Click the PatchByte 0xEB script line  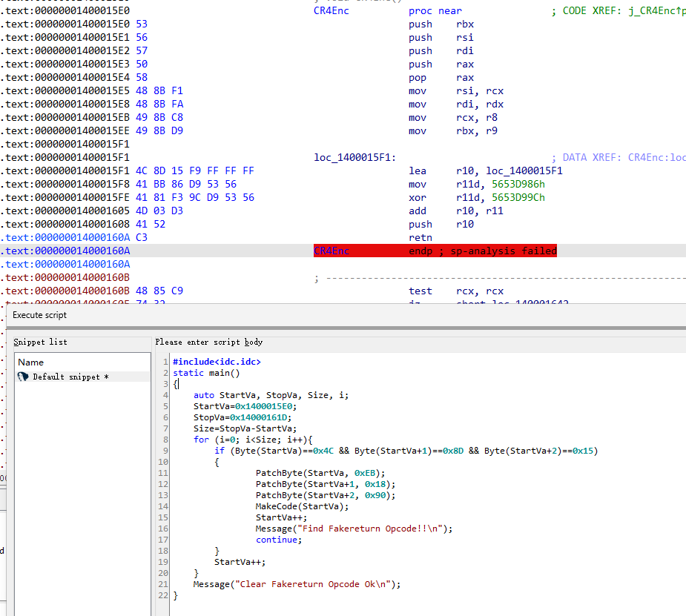(x=320, y=473)
